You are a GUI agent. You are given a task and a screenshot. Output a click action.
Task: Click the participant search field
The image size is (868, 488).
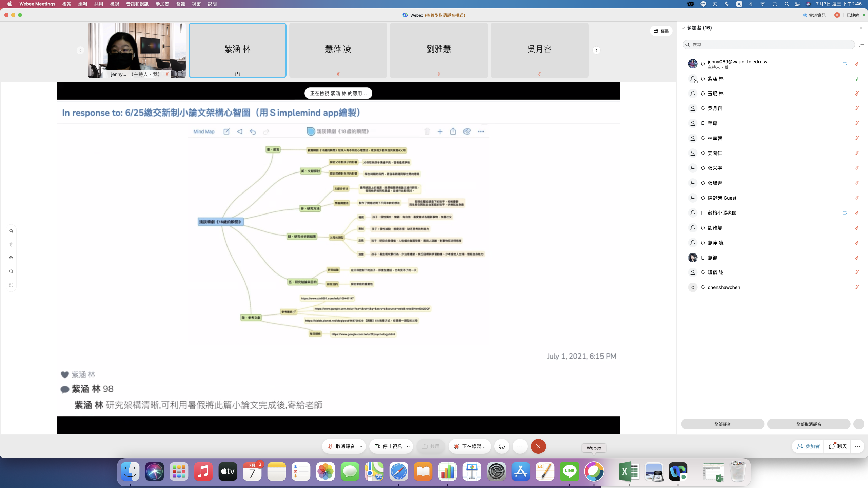click(x=768, y=45)
